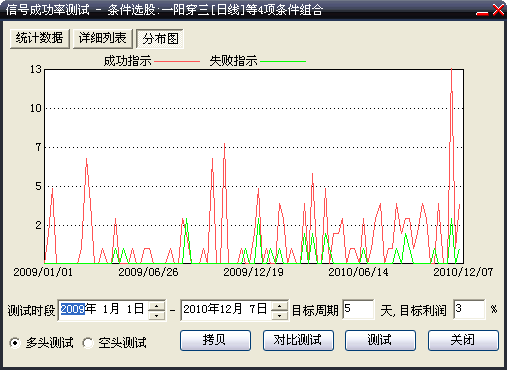Click the 成功指示 legend label
Screen dimensions: 507x370
coord(127,61)
